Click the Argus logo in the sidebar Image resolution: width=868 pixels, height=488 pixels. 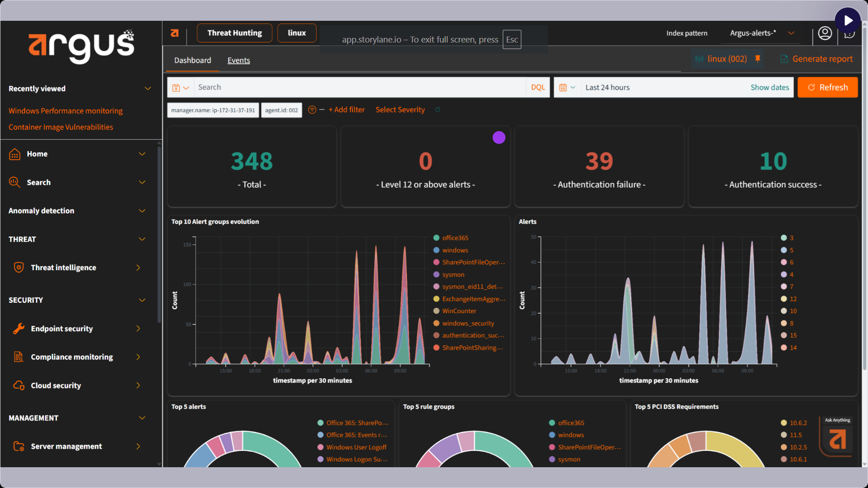tap(81, 46)
